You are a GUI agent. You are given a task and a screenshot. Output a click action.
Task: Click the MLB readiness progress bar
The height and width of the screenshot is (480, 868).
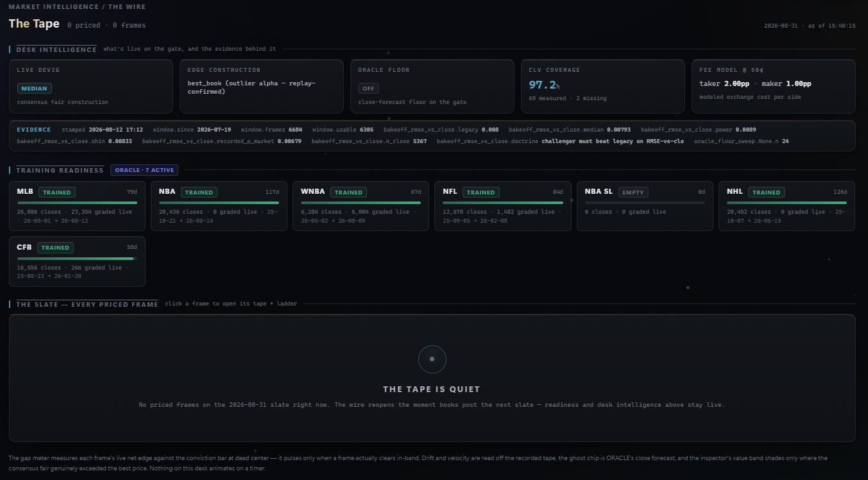point(77,203)
